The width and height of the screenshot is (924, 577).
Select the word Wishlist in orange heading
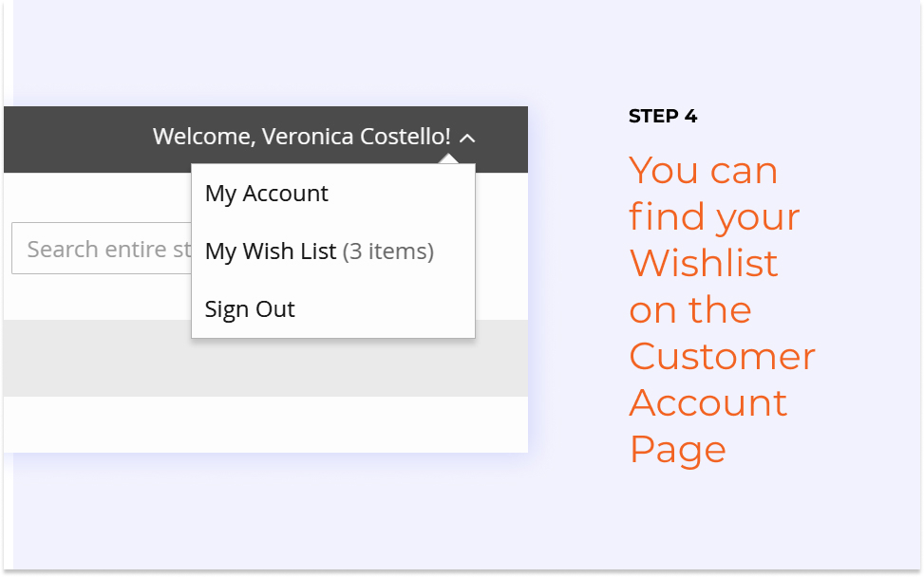coord(704,263)
